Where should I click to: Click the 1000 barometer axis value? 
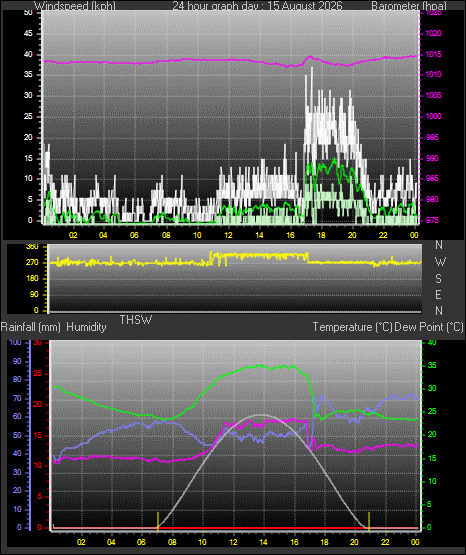click(433, 116)
